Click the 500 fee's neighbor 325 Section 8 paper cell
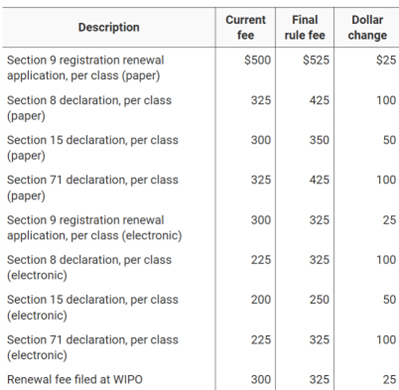The image size is (399, 390). click(261, 100)
